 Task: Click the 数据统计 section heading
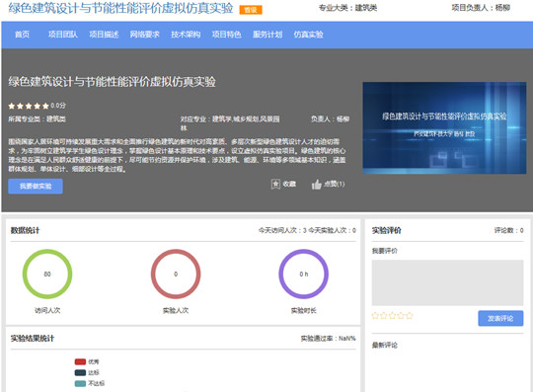[25, 230]
